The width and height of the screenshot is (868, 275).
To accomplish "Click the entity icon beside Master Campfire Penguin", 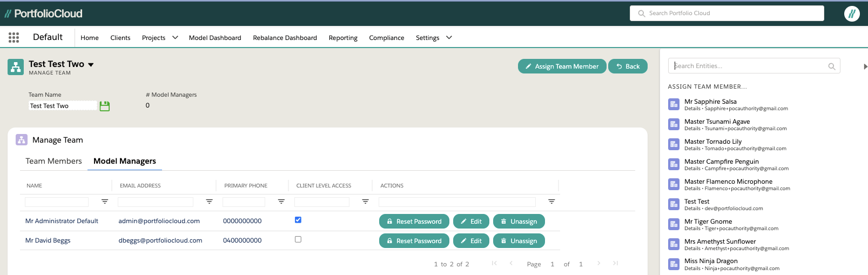I will click(x=674, y=164).
